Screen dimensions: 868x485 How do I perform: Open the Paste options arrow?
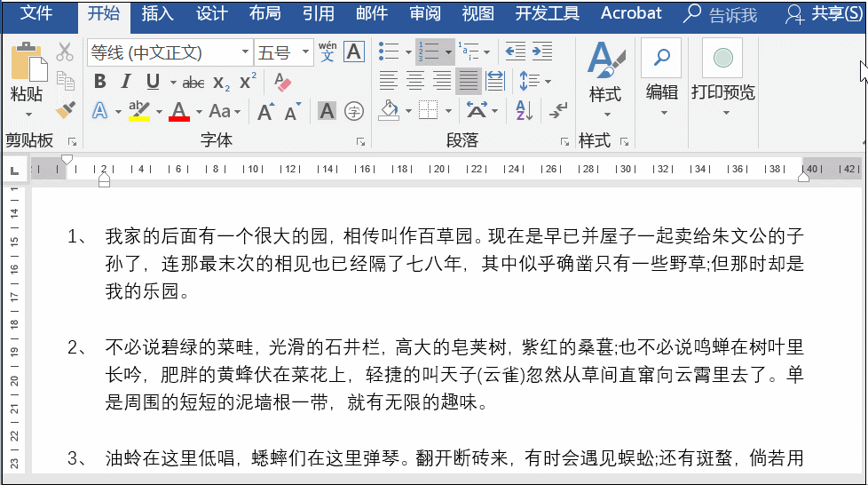click(x=28, y=115)
